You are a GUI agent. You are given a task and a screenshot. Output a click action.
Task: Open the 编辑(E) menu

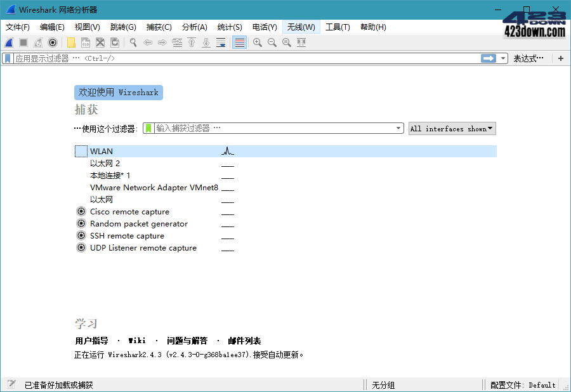coord(52,27)
